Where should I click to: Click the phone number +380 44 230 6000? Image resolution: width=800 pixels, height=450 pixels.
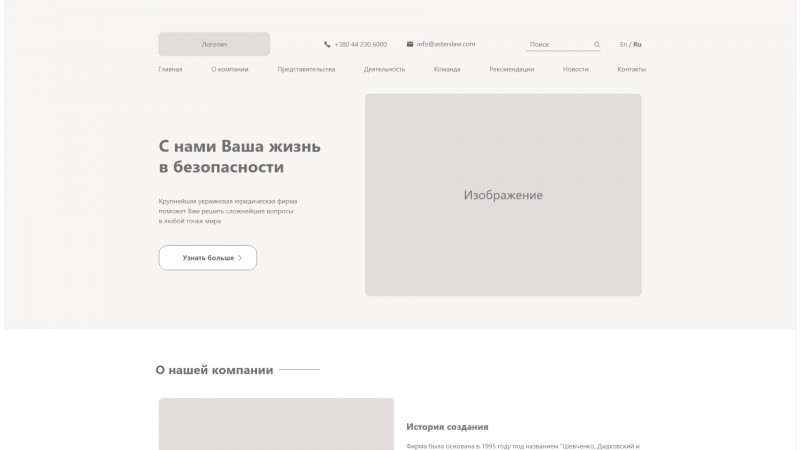pyautogui.click(x=360, y=44)
